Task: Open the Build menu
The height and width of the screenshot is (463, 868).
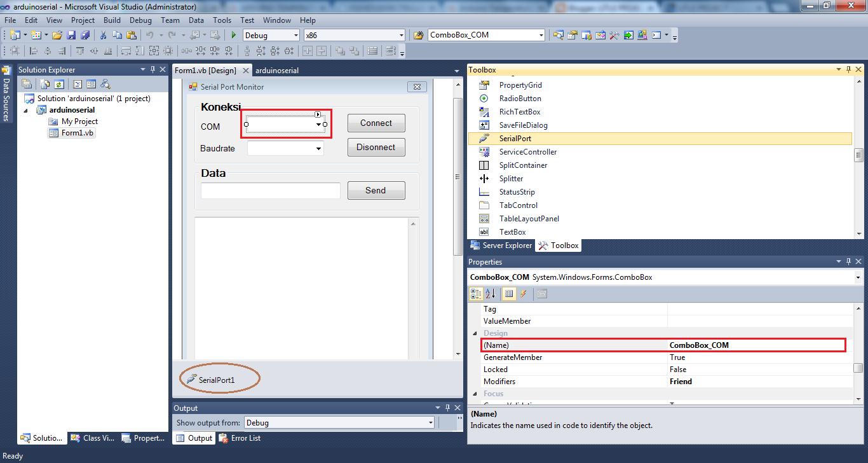Action: 112,20
